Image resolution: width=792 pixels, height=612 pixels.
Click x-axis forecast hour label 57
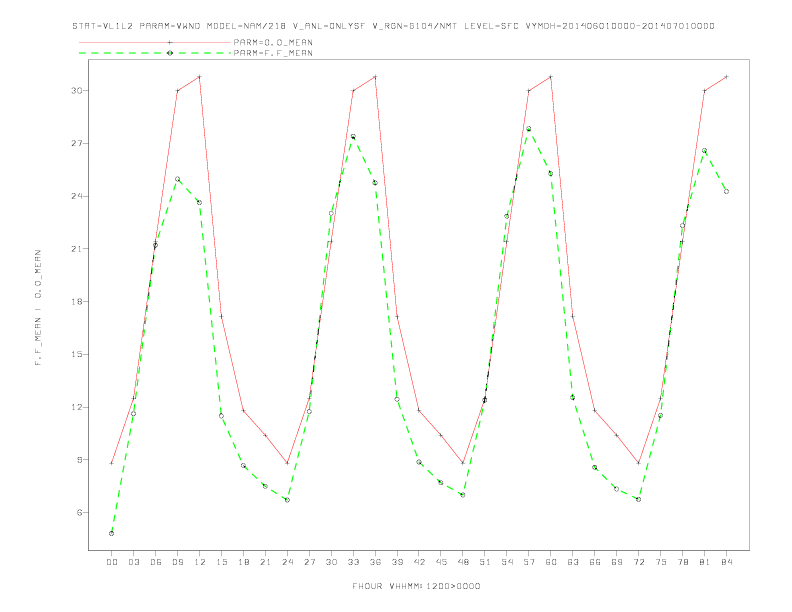pyautogui.click(x=529, y=562)
